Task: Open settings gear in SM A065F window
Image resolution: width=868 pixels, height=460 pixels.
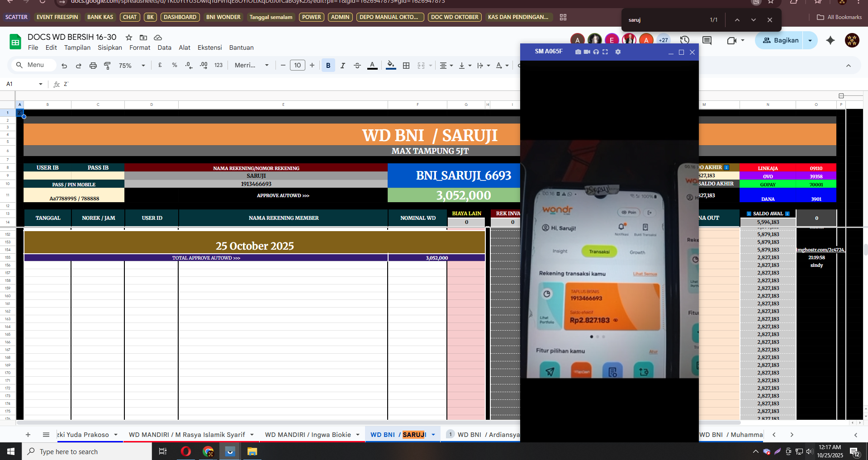Action: click(x=618, y=52)
